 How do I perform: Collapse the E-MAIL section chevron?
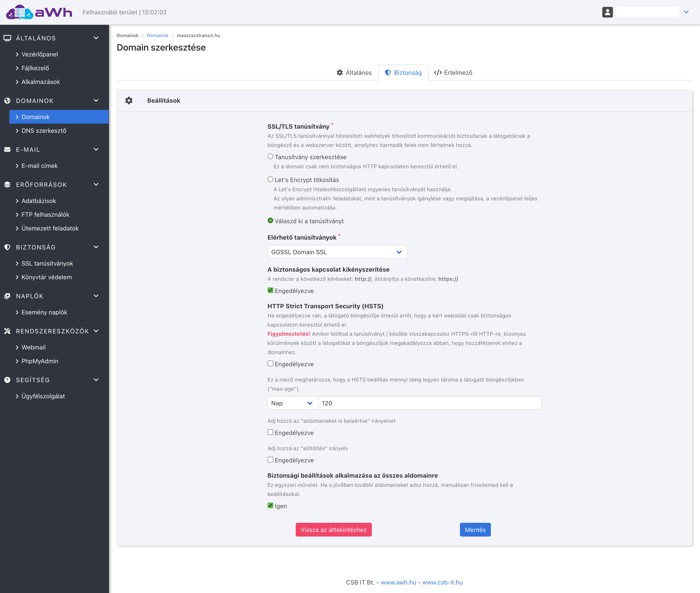point(96,150)
